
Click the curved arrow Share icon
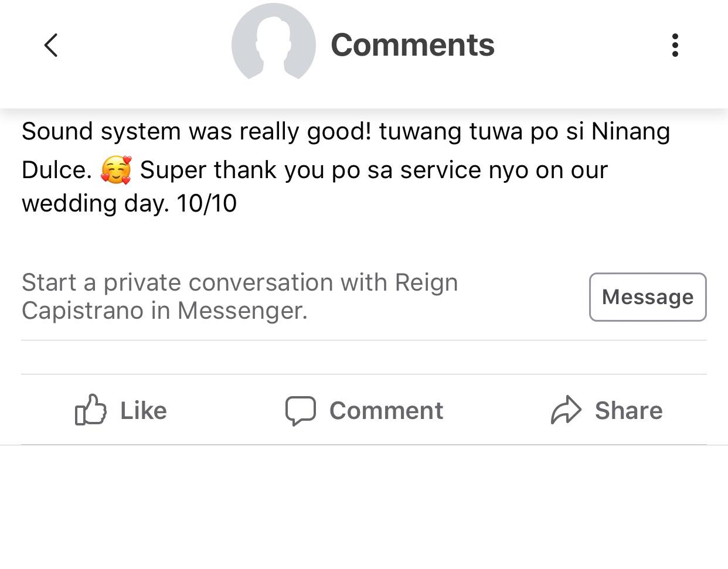tap(566, 410)
